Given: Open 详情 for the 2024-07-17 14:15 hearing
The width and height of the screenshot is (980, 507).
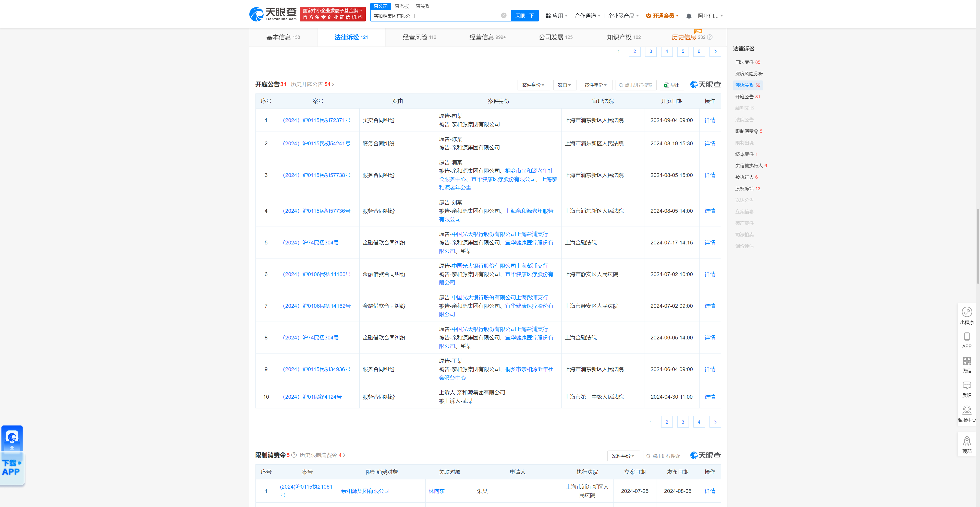Looking at the screenshot, I should [709, 242].
